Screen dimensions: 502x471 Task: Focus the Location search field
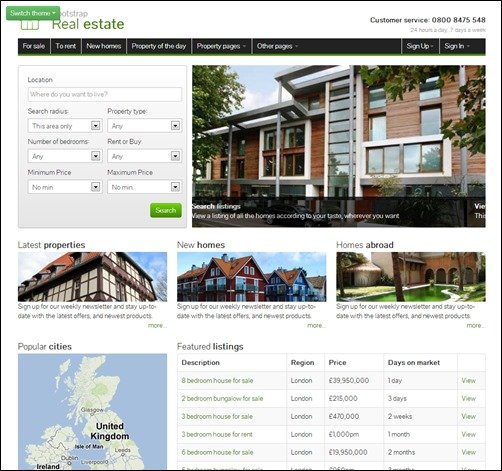click(x=105, y=94)
